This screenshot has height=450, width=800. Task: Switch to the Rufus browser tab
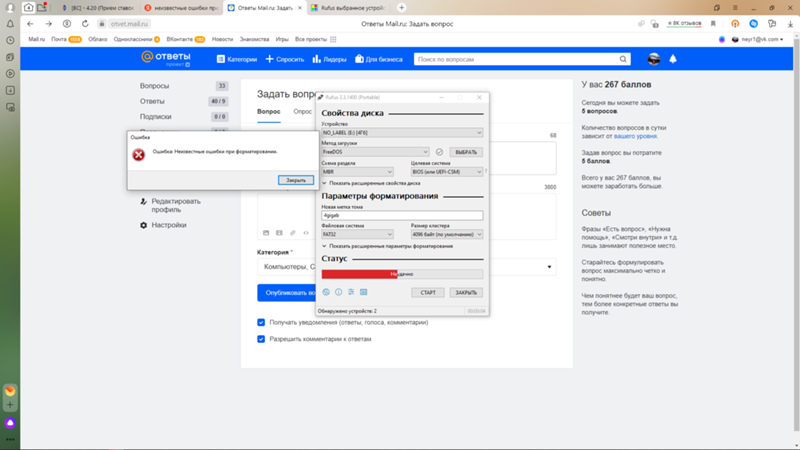350,7
